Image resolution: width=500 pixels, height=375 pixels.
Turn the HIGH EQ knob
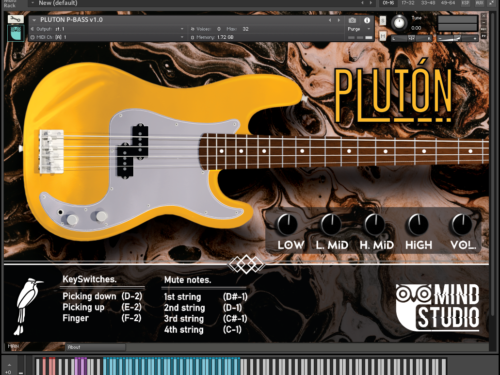tap(417, 224)
